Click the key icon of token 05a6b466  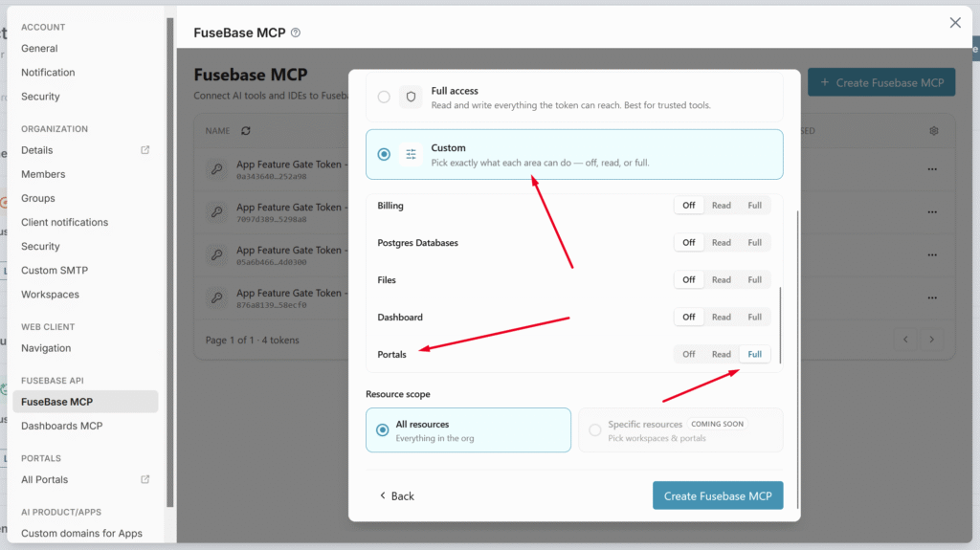click(217, 255)
